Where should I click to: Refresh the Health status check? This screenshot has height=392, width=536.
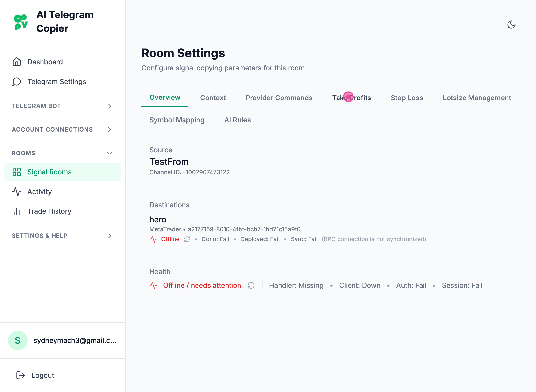251,285
